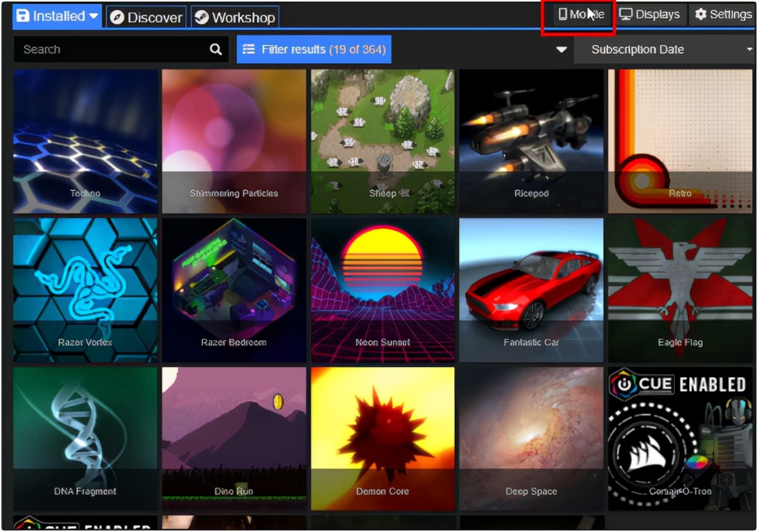Switch to the Discover tab
The width and height of the screenshot is (758, 532).
(x=146, y=17)
